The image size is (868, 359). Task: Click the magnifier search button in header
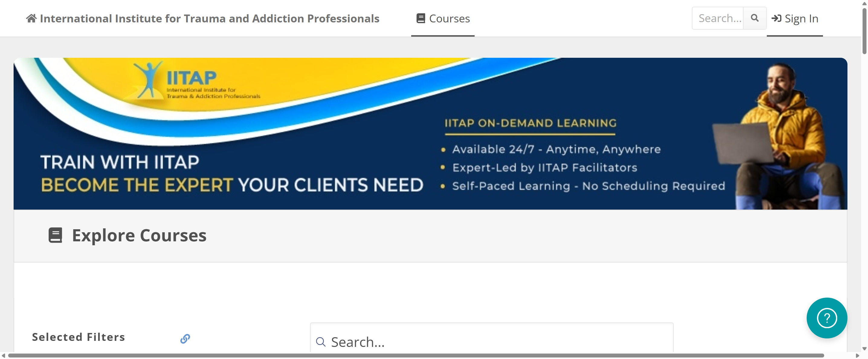tap(755, 18)
